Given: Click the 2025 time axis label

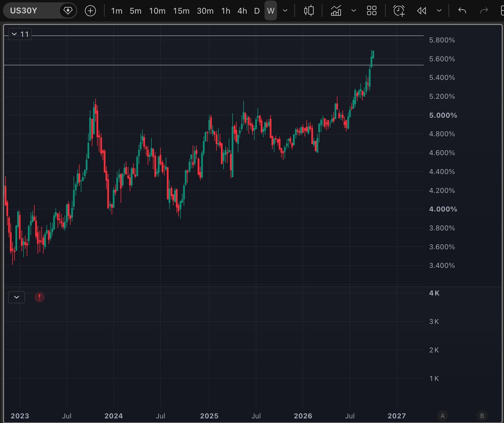Looking at the screenshot, I should pyautogui.click(x=209, y=416).
